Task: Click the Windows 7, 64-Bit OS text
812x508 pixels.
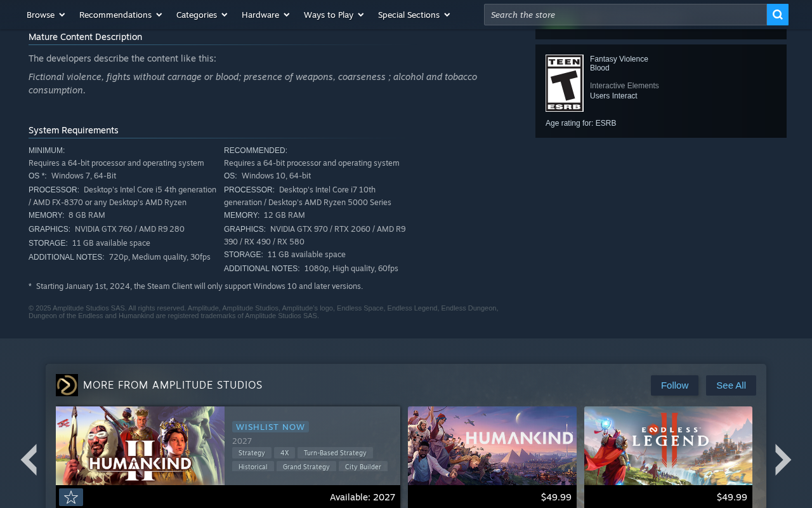Action: click(84, 176)
